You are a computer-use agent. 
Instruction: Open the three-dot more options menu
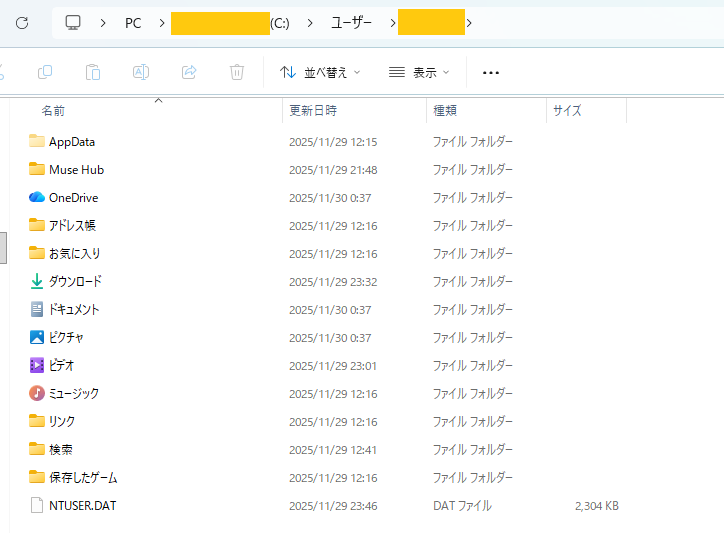[491, 72]
